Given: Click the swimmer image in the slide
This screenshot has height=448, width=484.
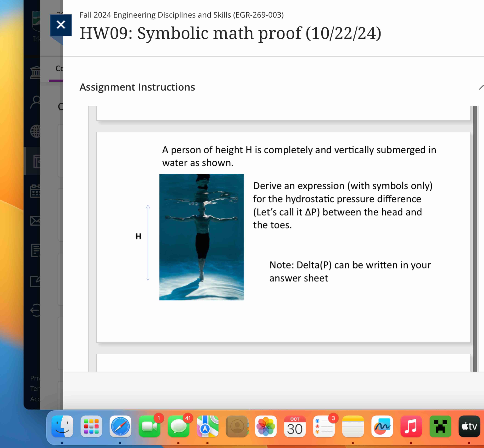Looking at the screenshot, I should (201, 237).
